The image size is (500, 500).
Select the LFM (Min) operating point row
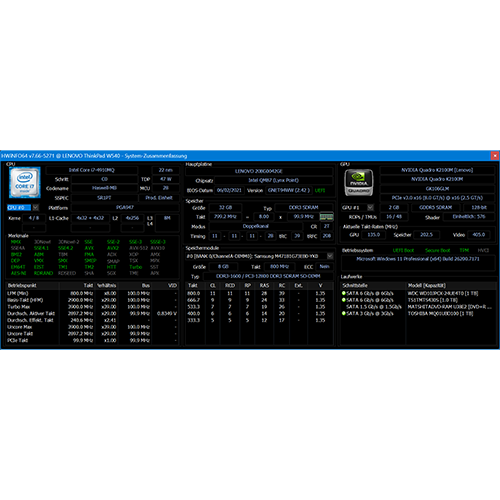[x=92, y=293]
